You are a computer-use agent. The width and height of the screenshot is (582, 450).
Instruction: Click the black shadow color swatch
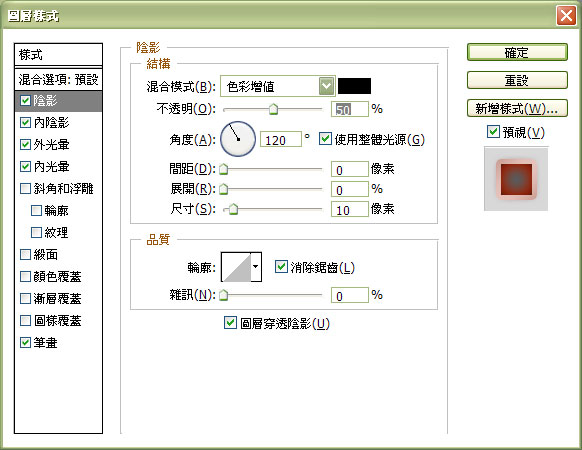[x=354, y=86]
